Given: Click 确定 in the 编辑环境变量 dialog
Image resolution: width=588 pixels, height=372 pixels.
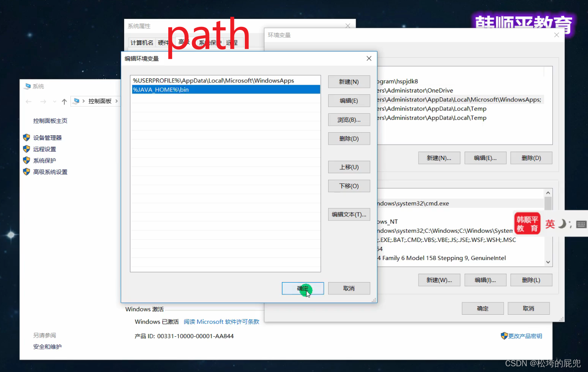Looking at the screenshot, I should 303,288.
